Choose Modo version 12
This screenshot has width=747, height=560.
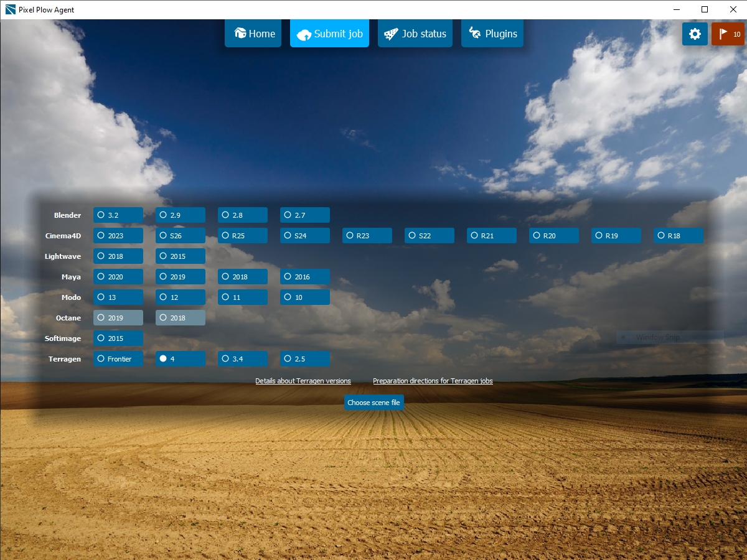click(x=181, y=297)
